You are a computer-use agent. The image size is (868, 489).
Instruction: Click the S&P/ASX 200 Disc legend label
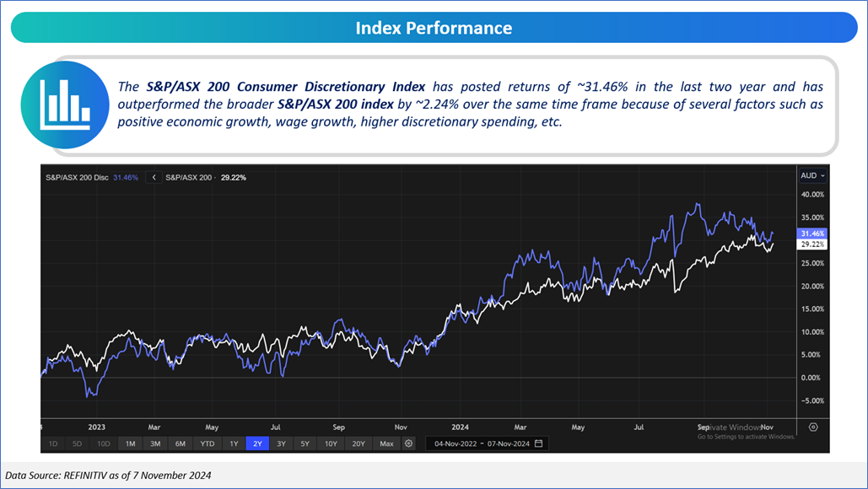pyautogui.click(x=77, y=178)
